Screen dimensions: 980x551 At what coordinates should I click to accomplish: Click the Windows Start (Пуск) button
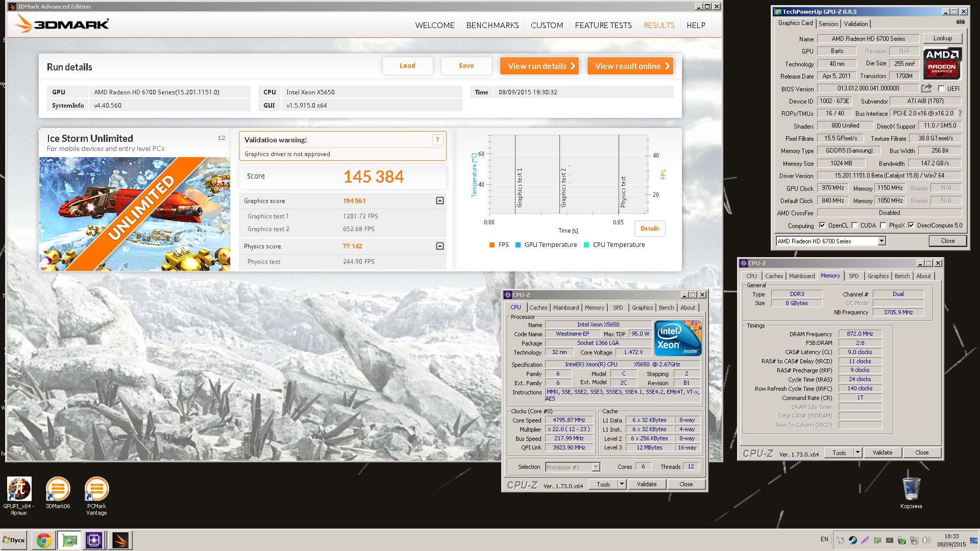15,540
